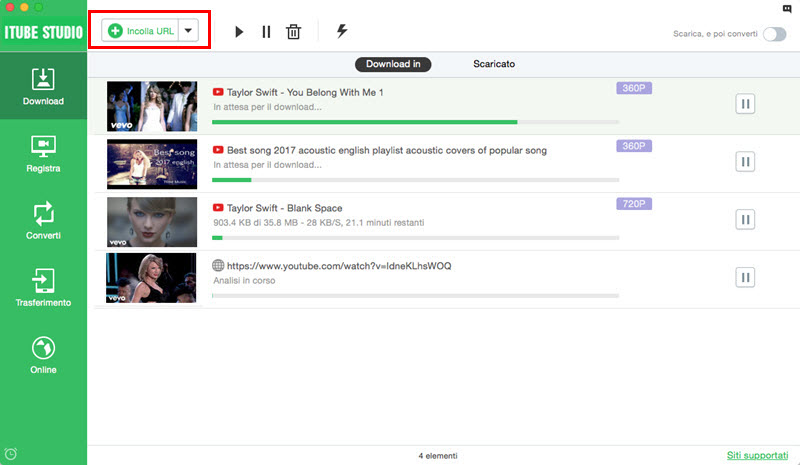800x465 pixels.
Task: Open the scheduler clock icon in the sidebar
Action: coord(11,454)
